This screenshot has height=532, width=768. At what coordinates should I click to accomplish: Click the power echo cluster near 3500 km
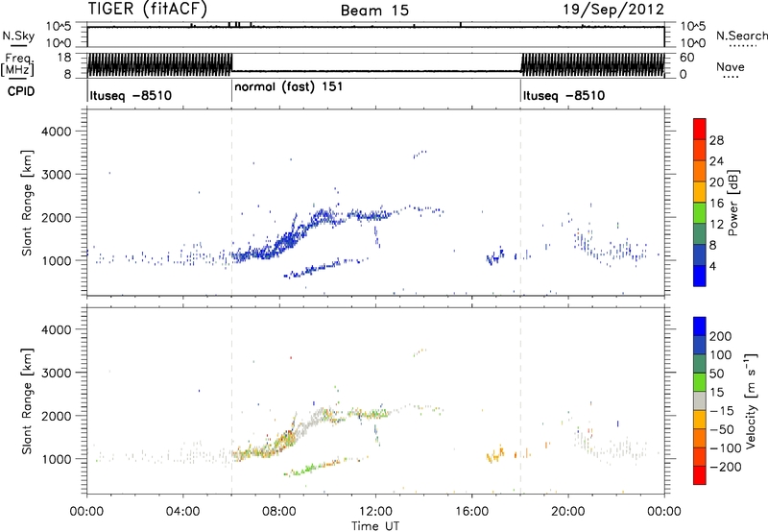tap(420, 155)
